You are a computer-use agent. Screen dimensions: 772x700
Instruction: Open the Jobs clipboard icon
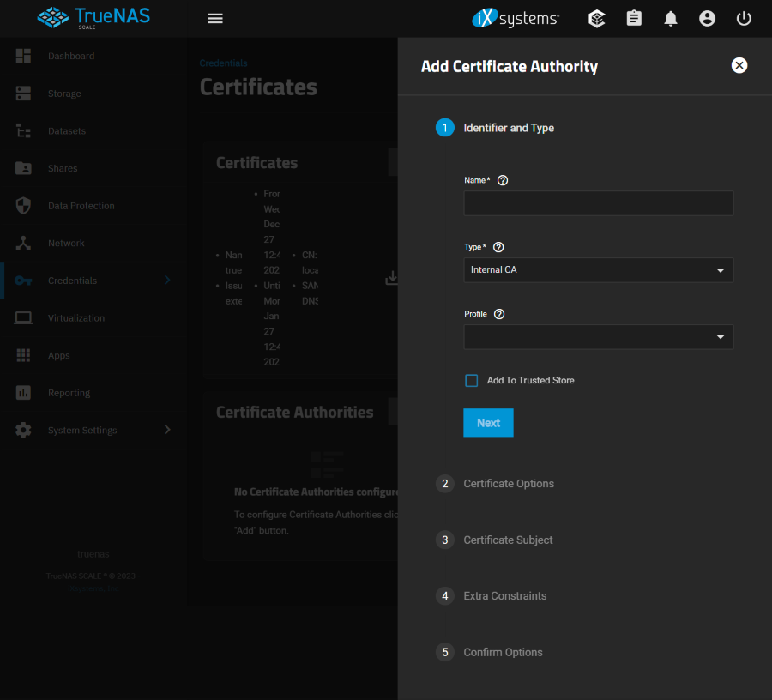pyautogui.click(x=634, y=18)
